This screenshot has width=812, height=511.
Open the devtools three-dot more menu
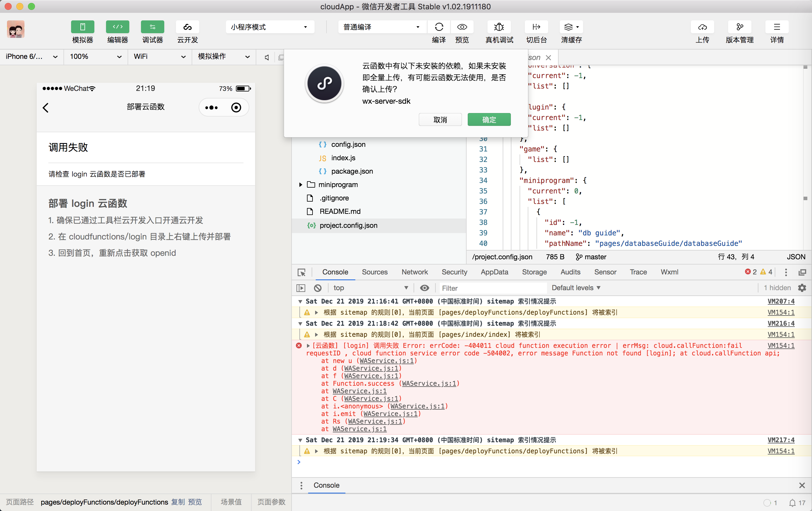pos(786,272)
